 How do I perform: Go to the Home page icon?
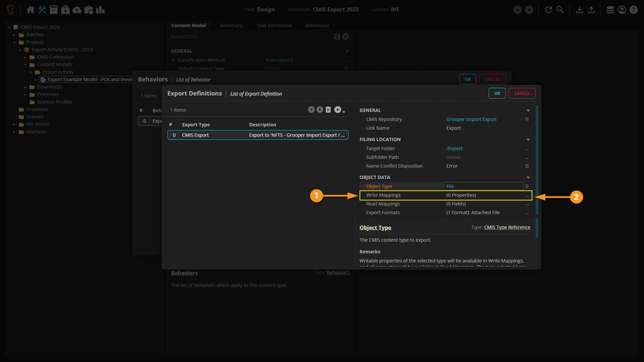point(31,10)
